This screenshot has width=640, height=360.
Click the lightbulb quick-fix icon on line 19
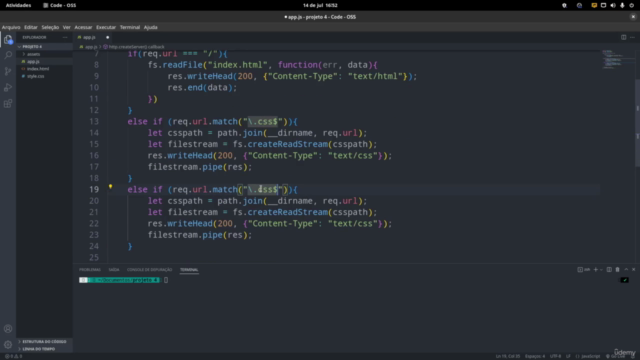coord(110,187)
